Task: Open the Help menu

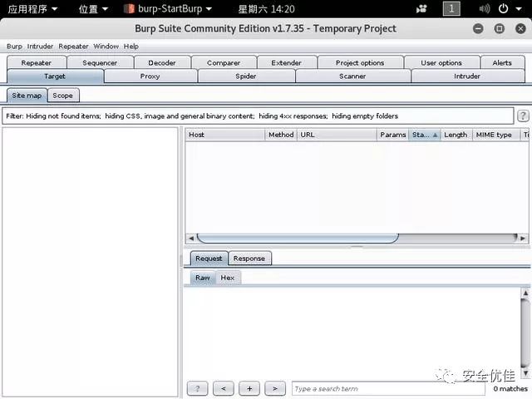Action: [131, 47]
